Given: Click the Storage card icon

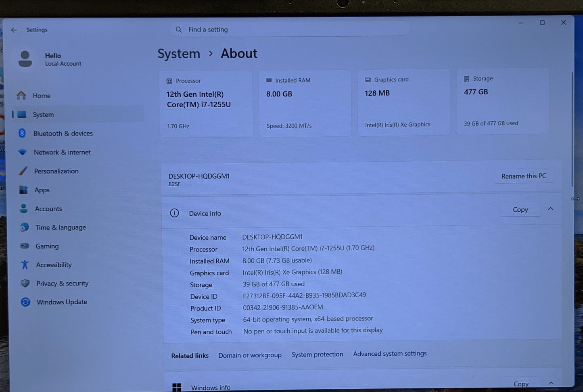Looking at the screenshot, I should coord(466,79).
